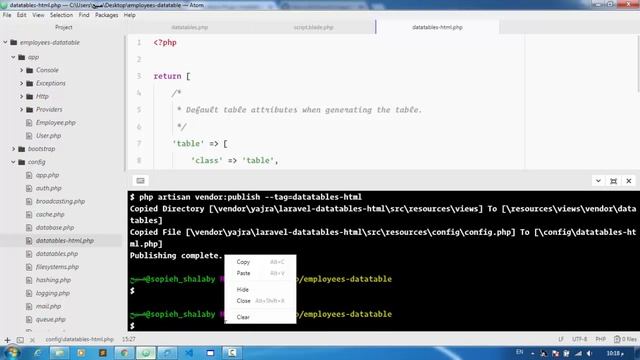Open cache.php in the tree
The image size is (640, 360).
[x=50, y=214]
